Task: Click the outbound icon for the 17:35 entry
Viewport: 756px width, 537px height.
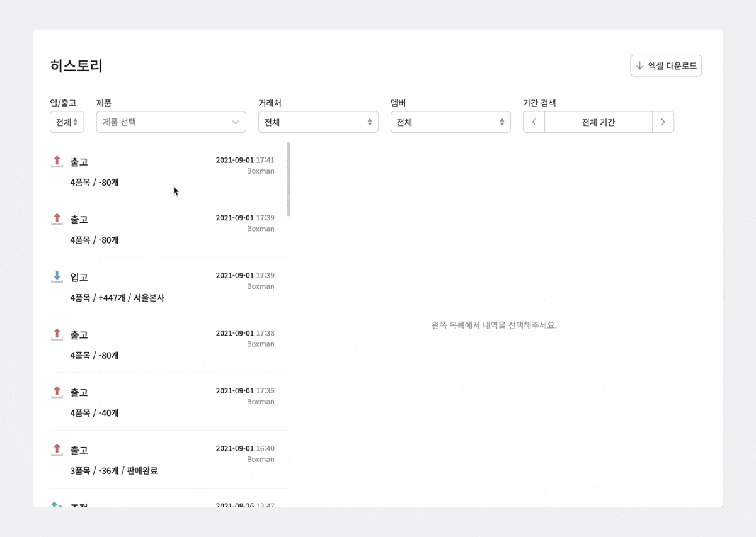Action: tap(57, 392)
